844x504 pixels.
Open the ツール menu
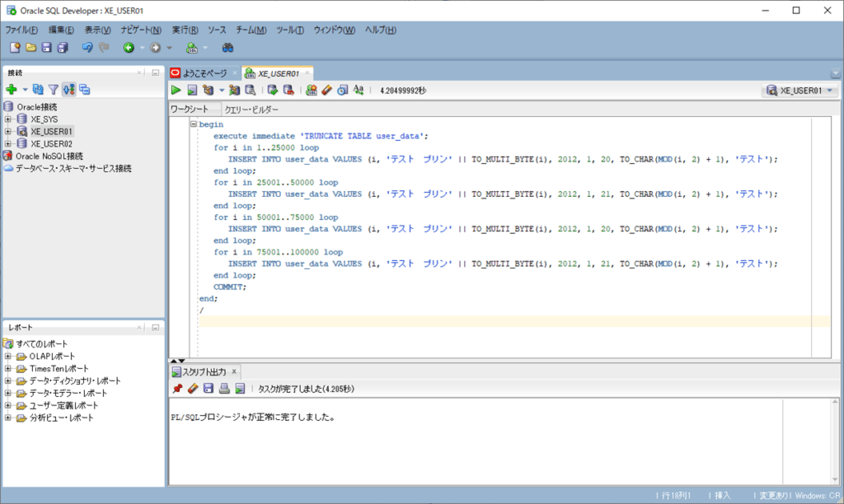tap(289, 30)
